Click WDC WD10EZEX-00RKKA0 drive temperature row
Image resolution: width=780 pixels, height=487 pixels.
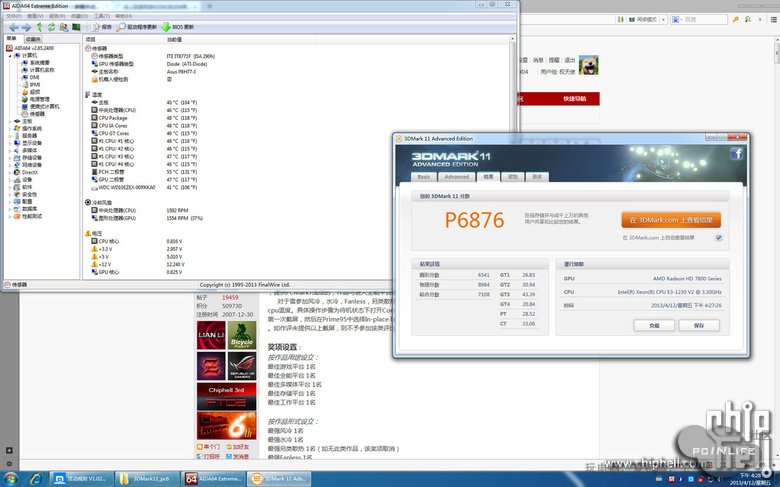[144, 188]
